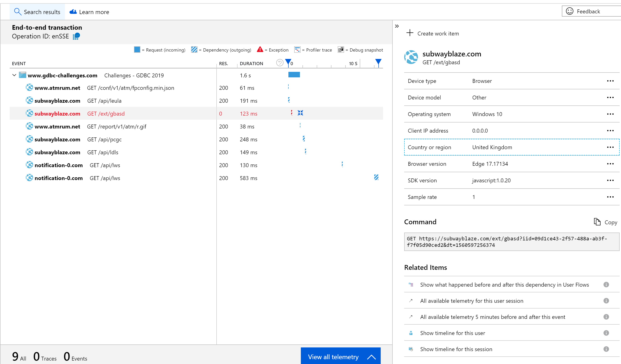
Task: Select the notification-0.com 583 ms dependency row
Action: (105, 178)
